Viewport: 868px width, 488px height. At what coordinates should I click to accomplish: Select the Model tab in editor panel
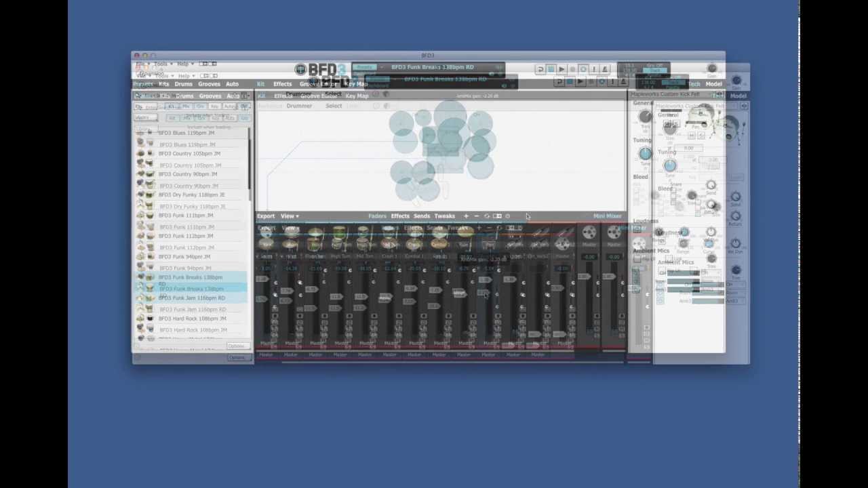(713, 84)
